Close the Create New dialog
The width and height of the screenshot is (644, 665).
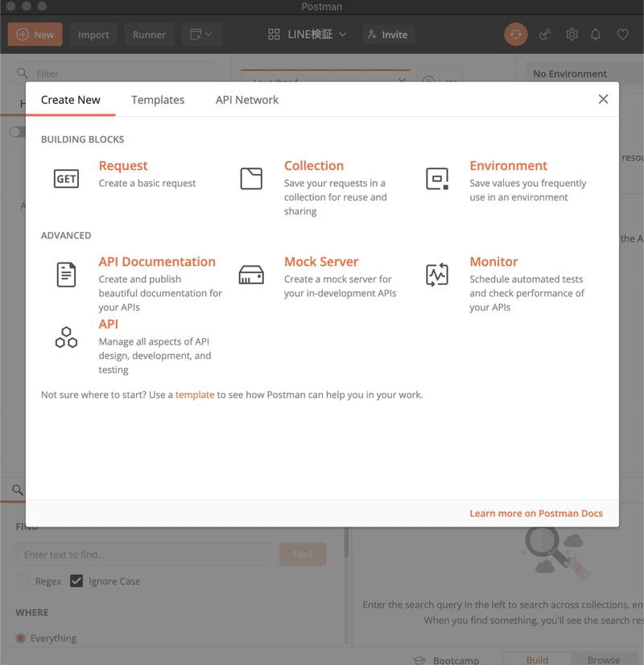click(x=603, y=99)
